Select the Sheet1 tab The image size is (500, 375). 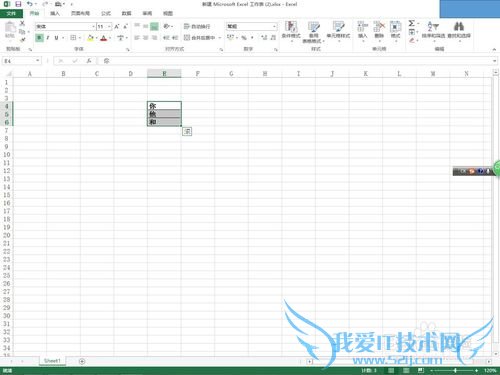(52, 361)
